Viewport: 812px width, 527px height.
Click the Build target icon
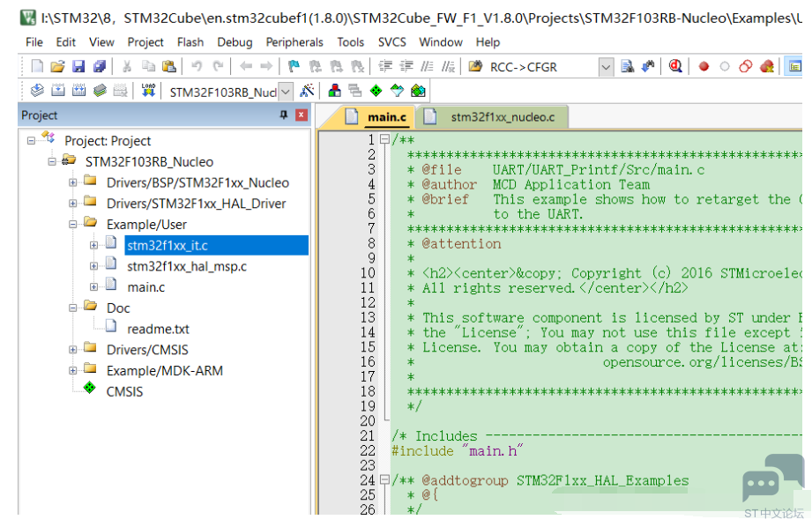click(58, 91)
